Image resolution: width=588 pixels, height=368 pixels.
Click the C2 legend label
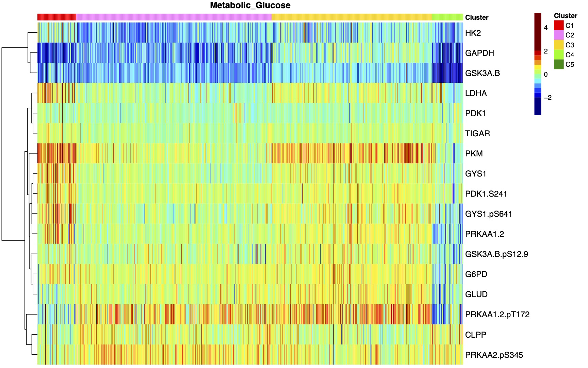[570, 35]
